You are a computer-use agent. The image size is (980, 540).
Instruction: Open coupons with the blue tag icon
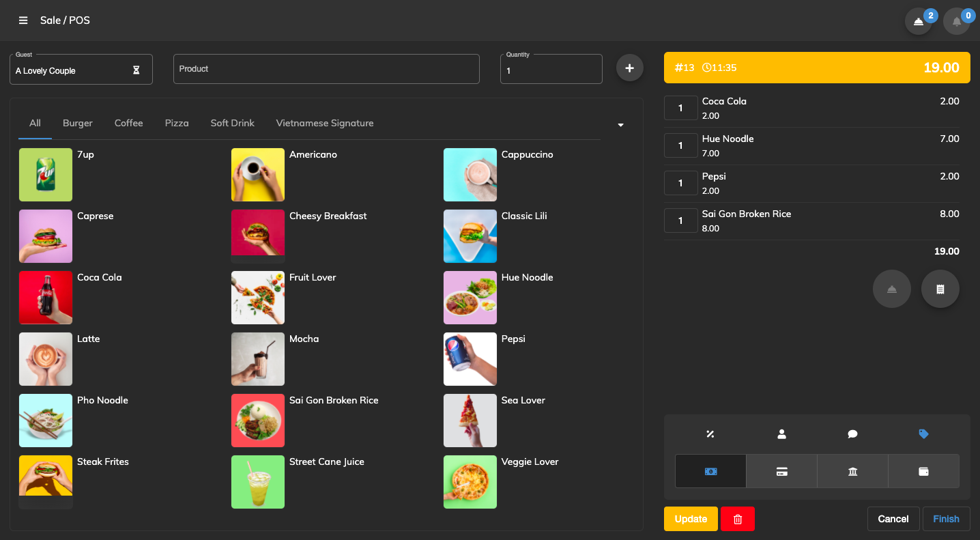point(923,434)
